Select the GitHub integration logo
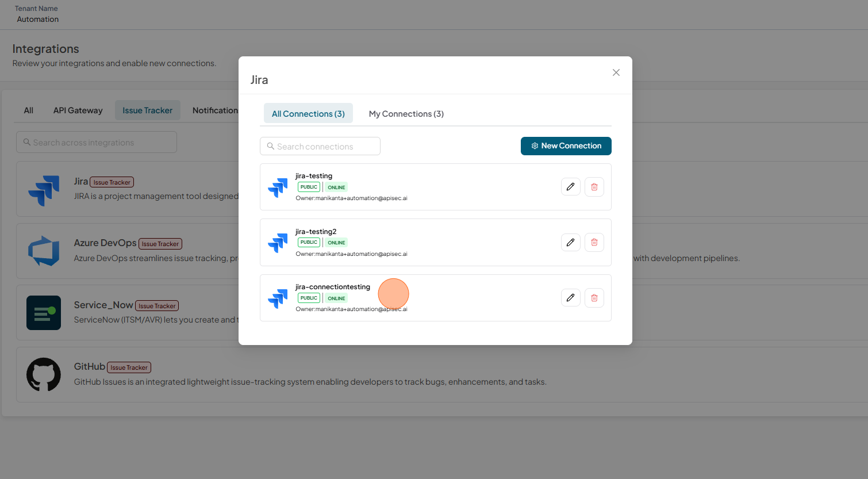This screenshot has height=479, width=868. pos(44,374)
